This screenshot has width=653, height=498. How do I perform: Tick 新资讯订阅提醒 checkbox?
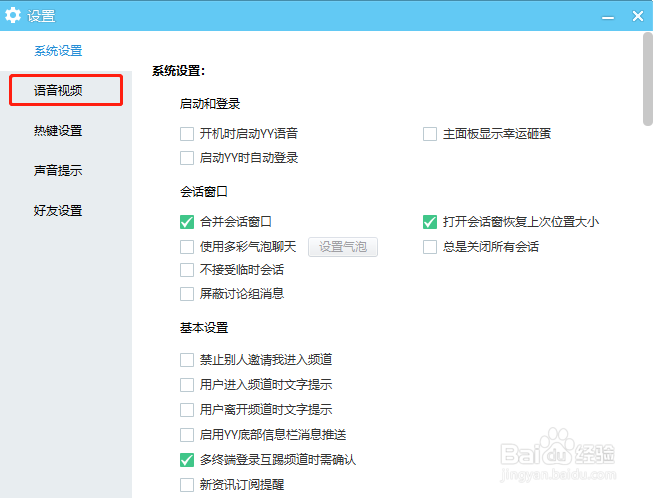pos(187,485)
